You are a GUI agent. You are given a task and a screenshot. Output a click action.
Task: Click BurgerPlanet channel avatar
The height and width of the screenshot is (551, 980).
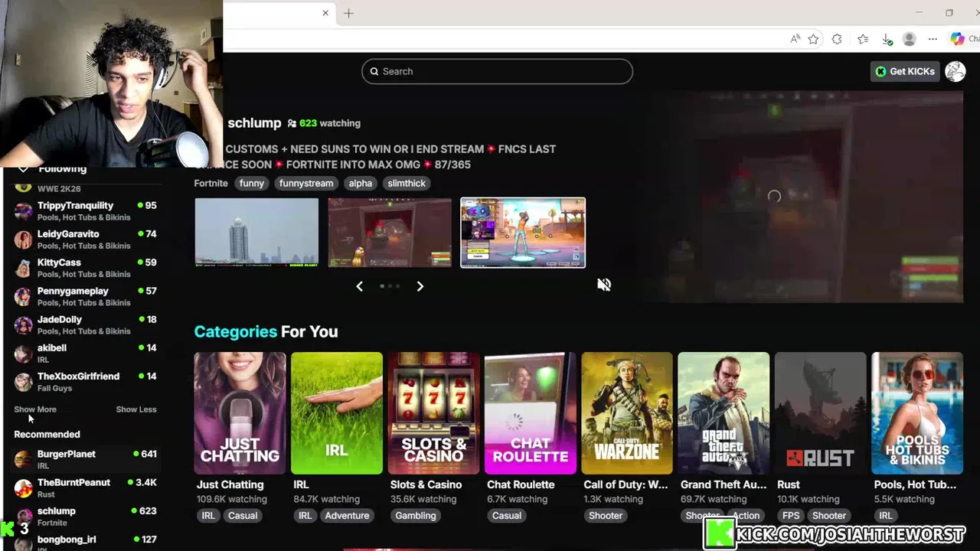pyautogui.click(x=24, y=459)
